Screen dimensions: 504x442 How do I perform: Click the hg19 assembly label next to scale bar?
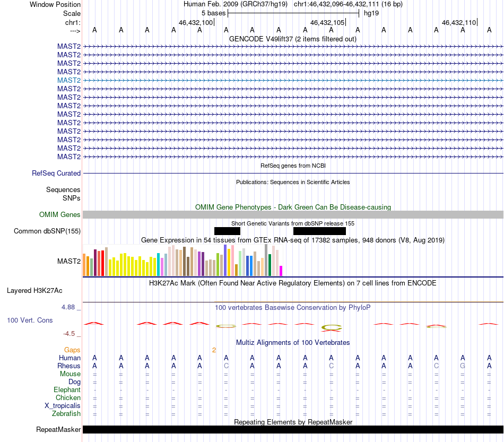pyautogui.click(x=371, y=13)
